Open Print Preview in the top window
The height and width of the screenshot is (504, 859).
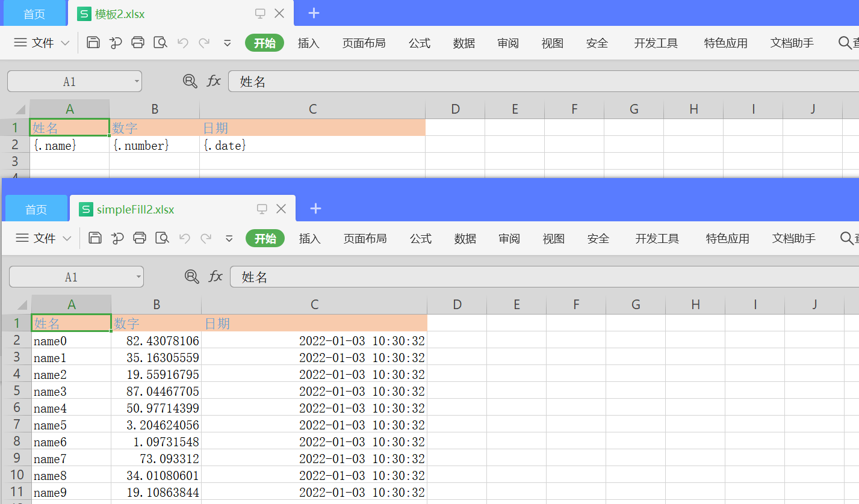(x=161, y=42)
